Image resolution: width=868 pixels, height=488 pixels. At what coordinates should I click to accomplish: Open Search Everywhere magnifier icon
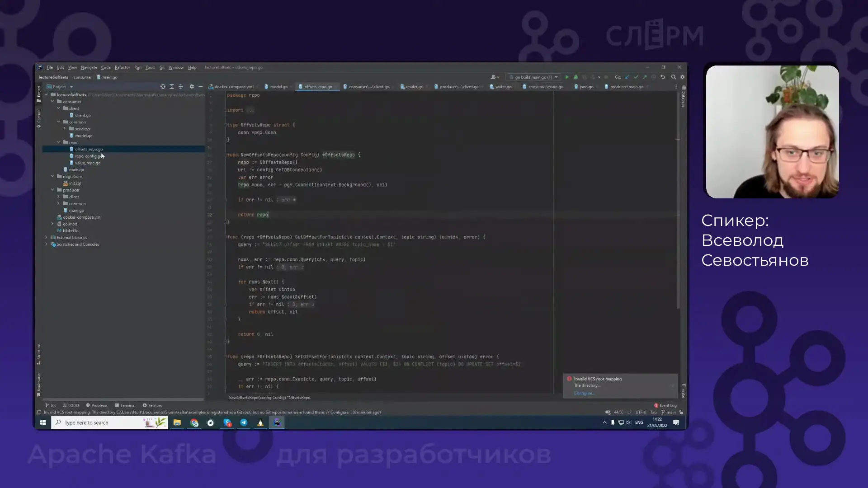pos(674,77)
